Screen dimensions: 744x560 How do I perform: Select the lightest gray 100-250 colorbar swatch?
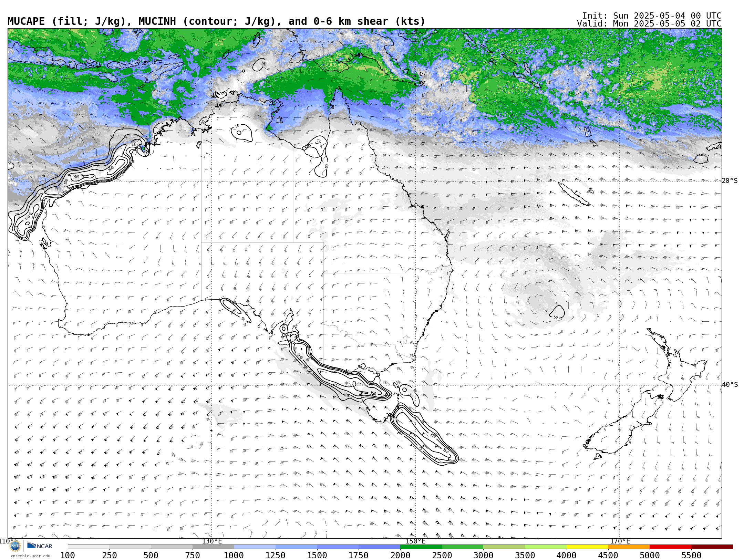pos(89,547)
